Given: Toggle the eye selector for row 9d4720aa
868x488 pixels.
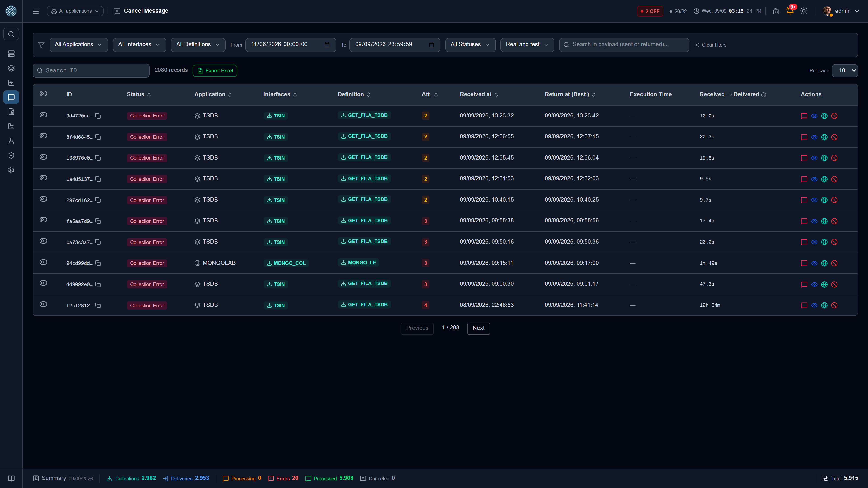Looking at the screenshot, I should click(43, 115).
